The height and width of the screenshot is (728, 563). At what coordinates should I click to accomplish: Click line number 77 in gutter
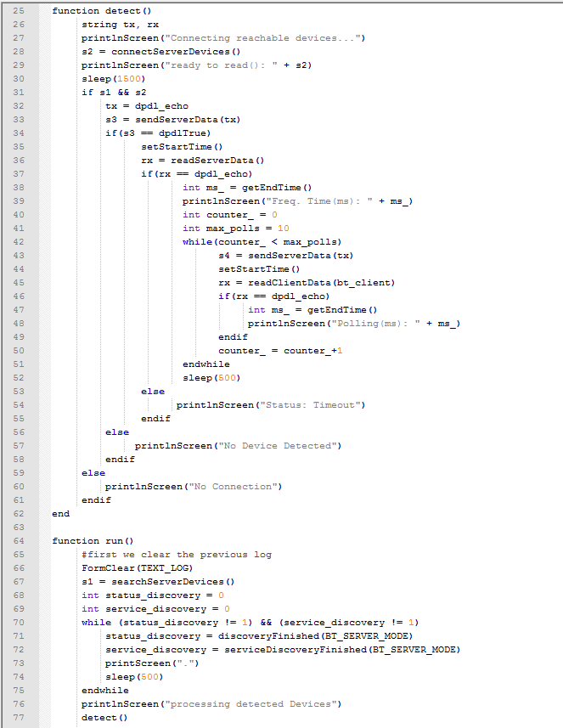pos(19,718)
